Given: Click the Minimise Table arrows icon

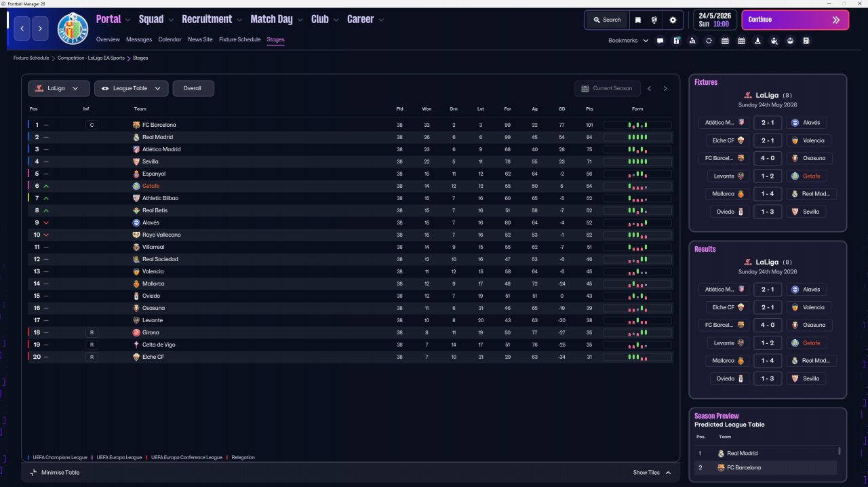Looking at the screenshot, I should [x=33, y=472].
